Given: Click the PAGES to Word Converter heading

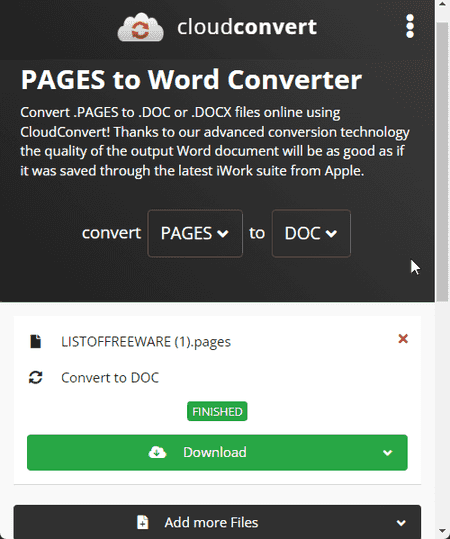Looking at the screenshot, I should [x=191, y=79].
